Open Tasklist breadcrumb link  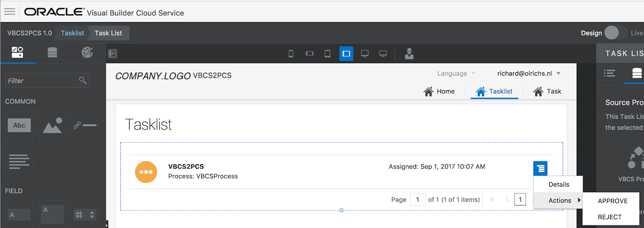[x=72, y=33]
